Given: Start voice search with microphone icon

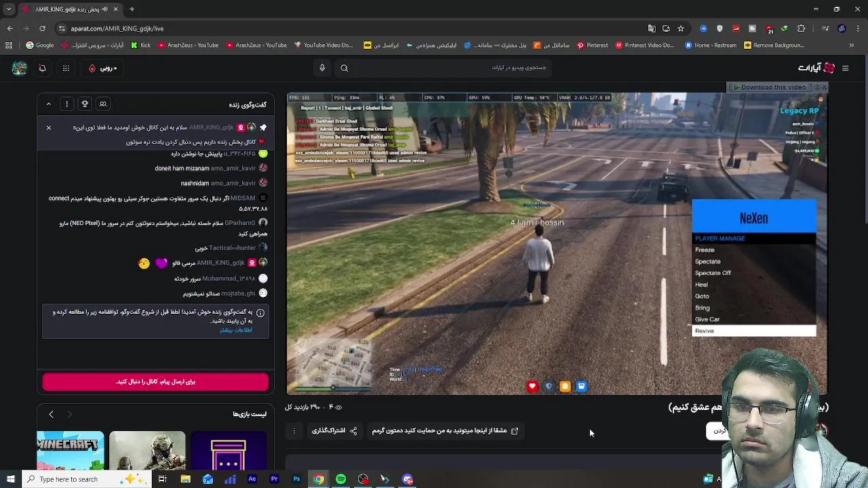Looking at the screenshot, I should (322, 68).
